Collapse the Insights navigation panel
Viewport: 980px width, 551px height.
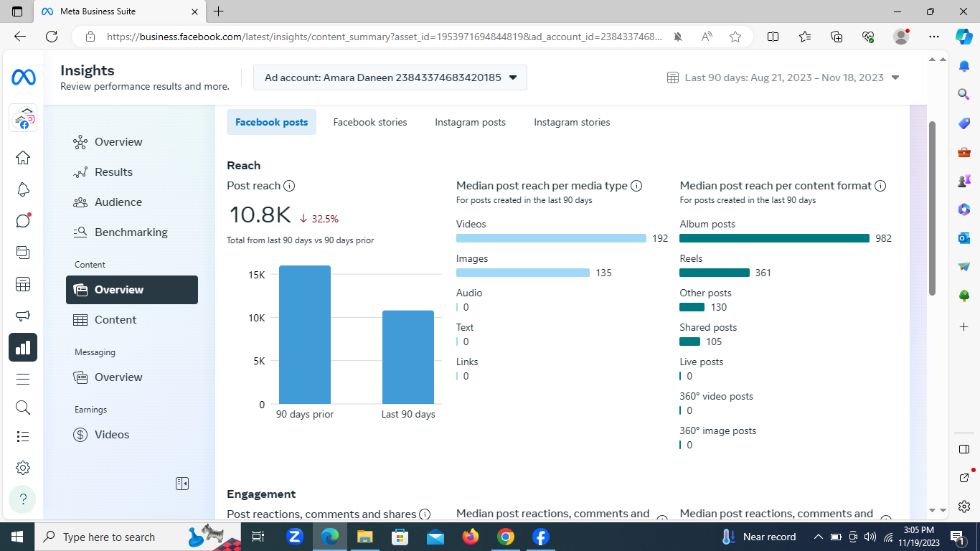point(182,484)
